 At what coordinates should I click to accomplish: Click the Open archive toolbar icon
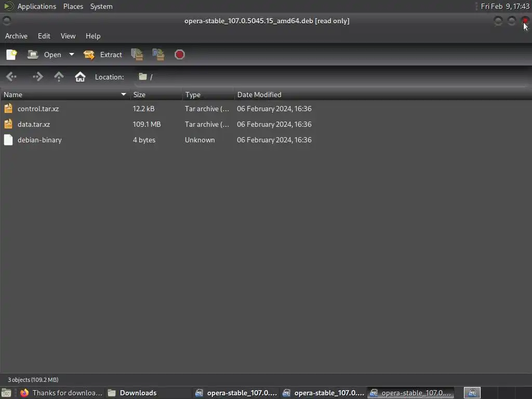(33, 55)
